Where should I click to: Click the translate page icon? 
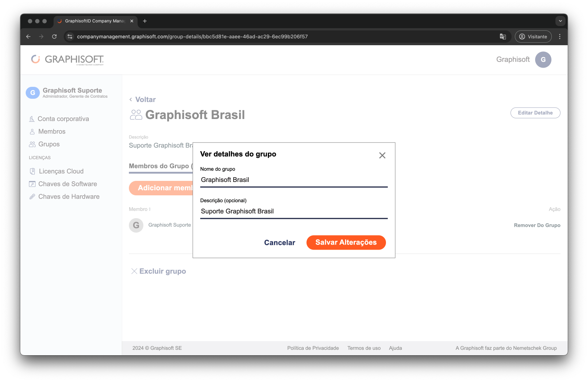pos(503,37)
